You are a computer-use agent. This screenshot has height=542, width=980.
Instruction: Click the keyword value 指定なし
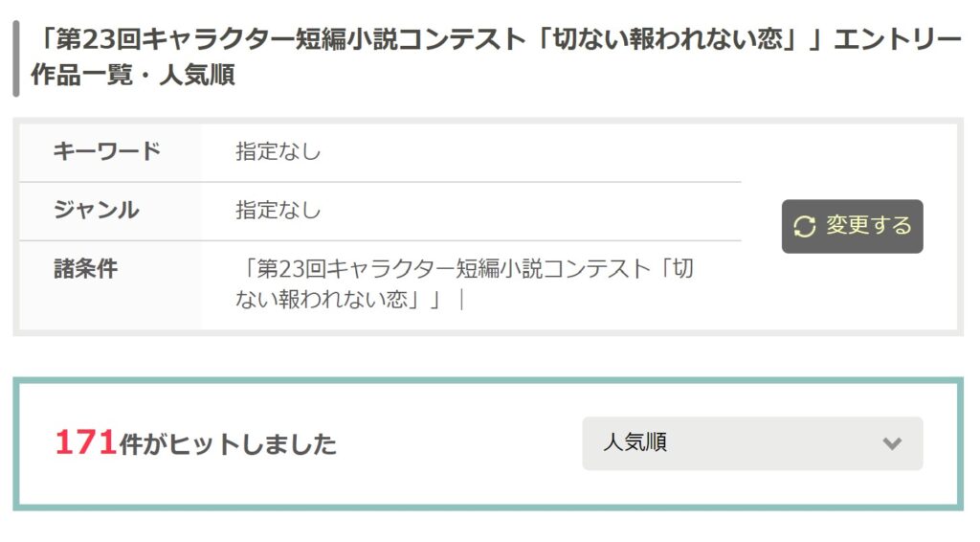pos(278,151)
